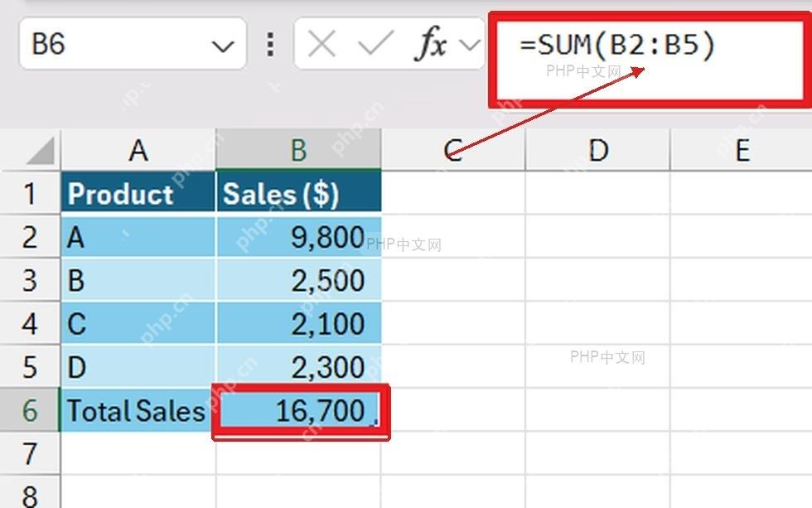Select row 3 header
The width and height of the screenshot is (812, 508).
click(x=30, y=280)
